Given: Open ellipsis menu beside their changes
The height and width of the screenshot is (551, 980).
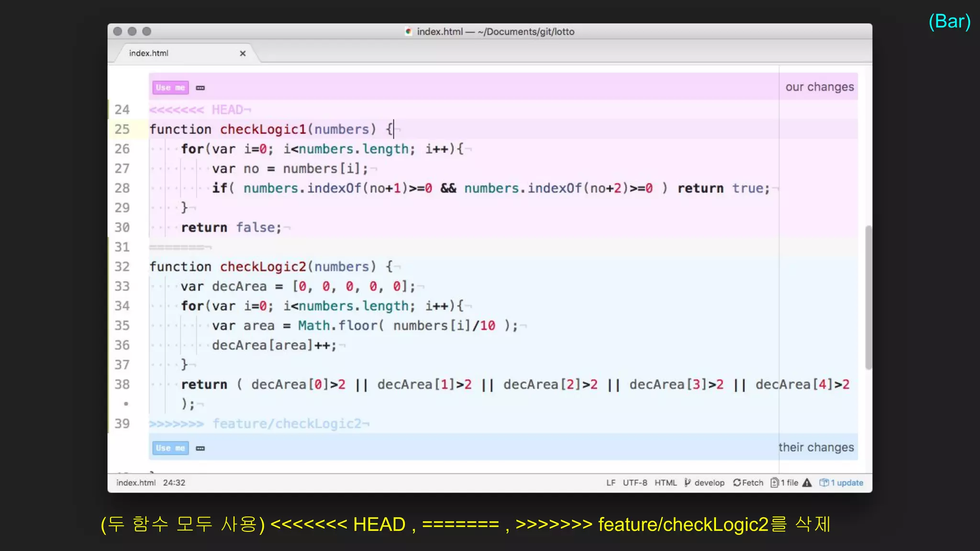Looking at the screenshot, I should 200,449.
